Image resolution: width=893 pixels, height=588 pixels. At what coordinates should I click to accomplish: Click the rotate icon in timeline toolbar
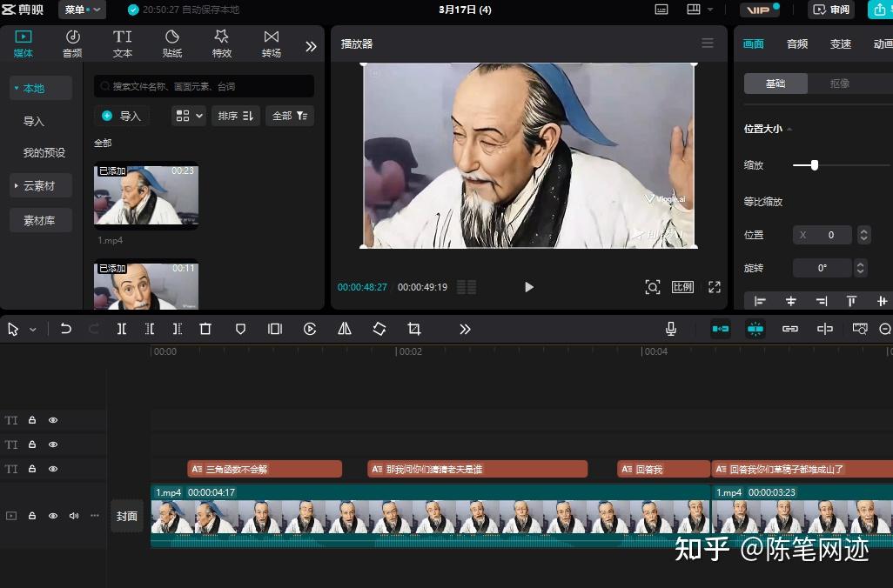pyautogui.click(x=379, y=329)
